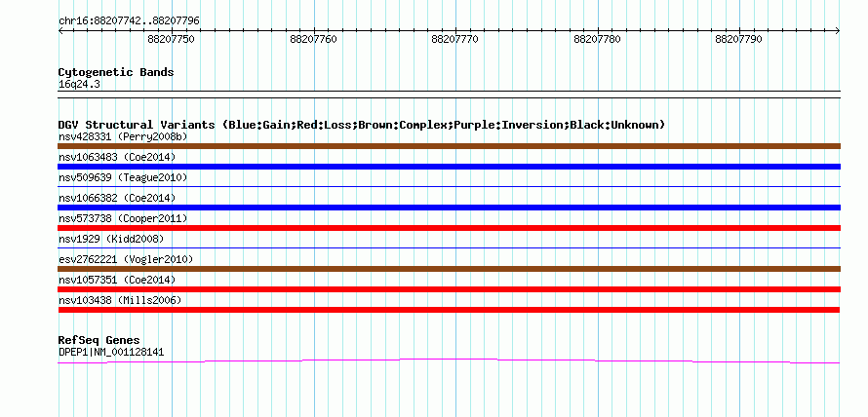Image resolution: width=868 pixels, height=417 pixels.
Task: Open variant nsv1929 (Kidd2008) label
Action: 111,239
